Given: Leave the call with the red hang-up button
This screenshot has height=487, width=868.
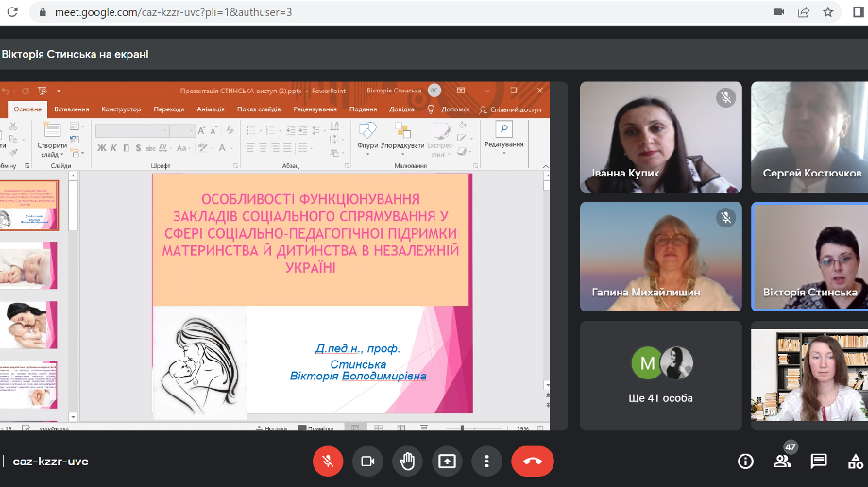Looking at the screenshot, I should [532, 461].
